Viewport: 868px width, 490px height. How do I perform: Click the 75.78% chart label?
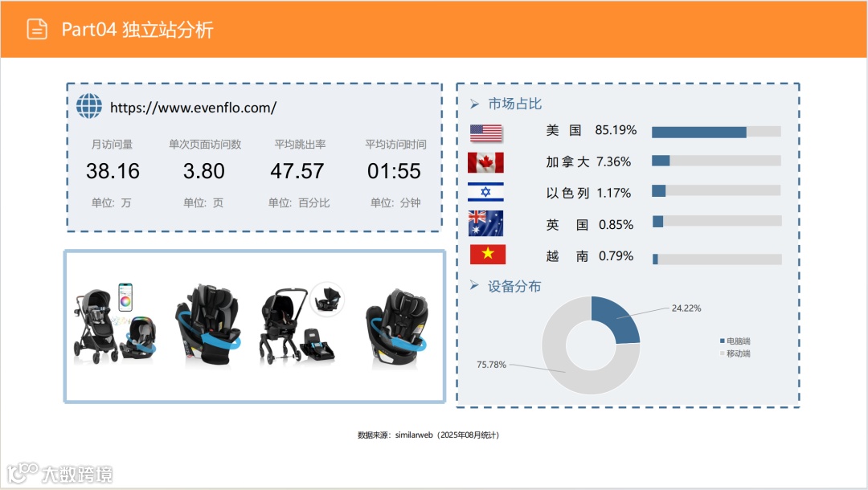[x=492, y=365]
